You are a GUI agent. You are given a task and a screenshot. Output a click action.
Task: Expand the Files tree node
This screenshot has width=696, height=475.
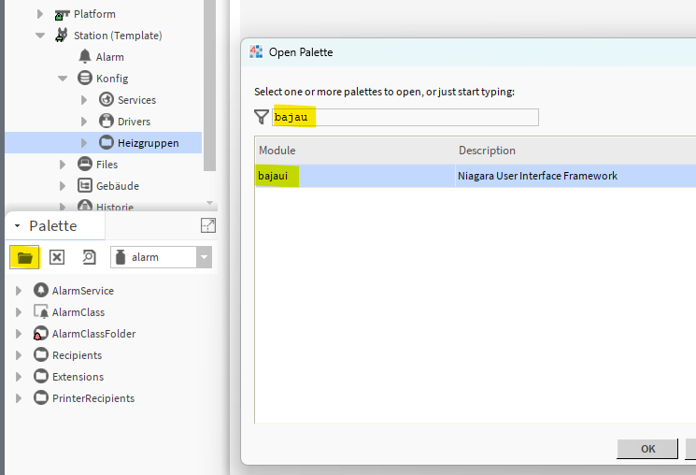62,165
